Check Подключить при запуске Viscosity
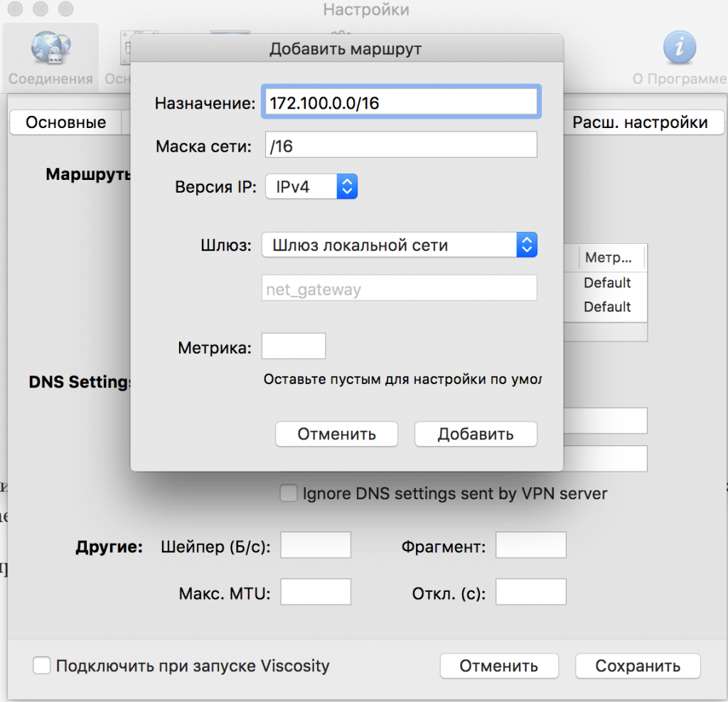The height and width of the screenshot is (702, 728). click(x=41, y=666)
